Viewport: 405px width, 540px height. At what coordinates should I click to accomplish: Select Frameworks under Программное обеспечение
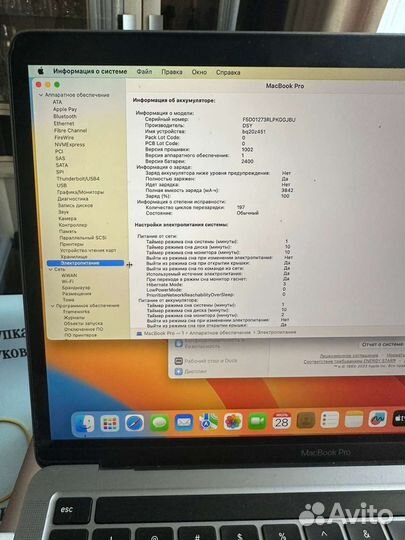76,312
